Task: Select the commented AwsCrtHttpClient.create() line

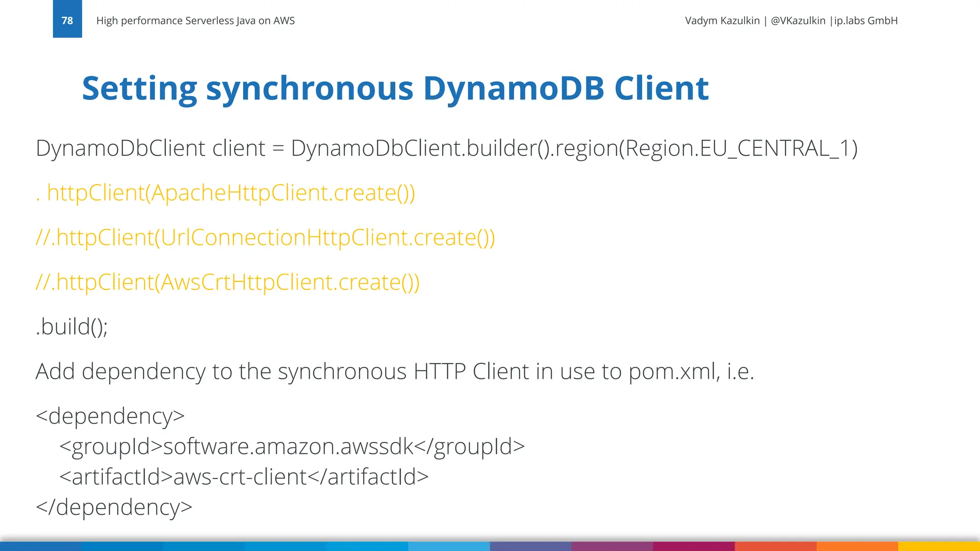Action: coord(228,282)
